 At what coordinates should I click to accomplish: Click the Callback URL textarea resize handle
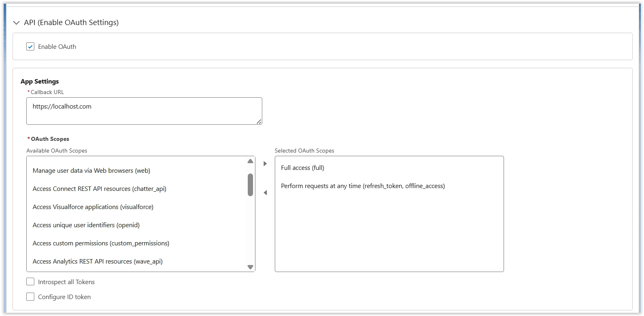(x=259, y=121)
